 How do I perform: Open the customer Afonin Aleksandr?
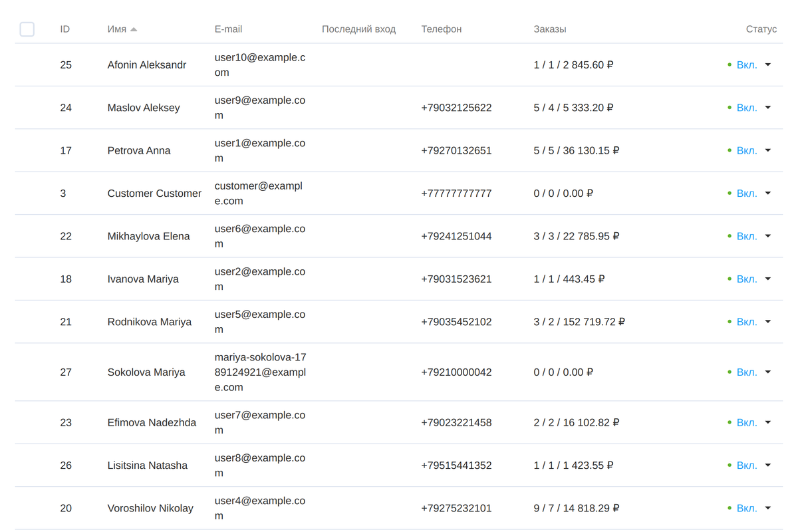[147, 65]
